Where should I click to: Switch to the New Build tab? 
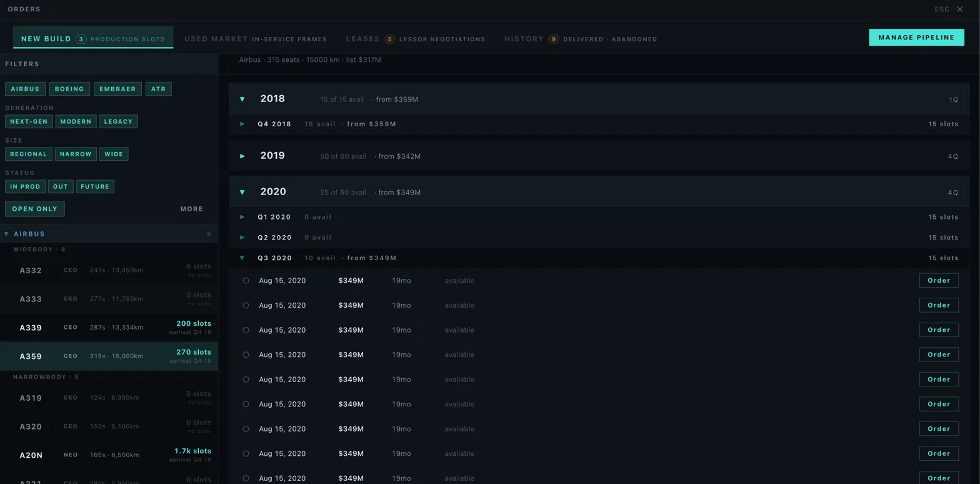click(93, 39)
